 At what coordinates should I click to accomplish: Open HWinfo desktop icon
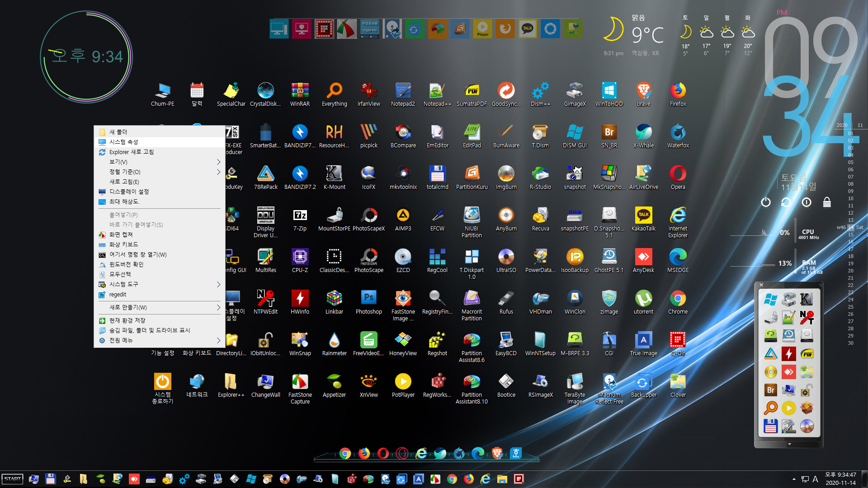pyautogui.click(x=300, y=302)
